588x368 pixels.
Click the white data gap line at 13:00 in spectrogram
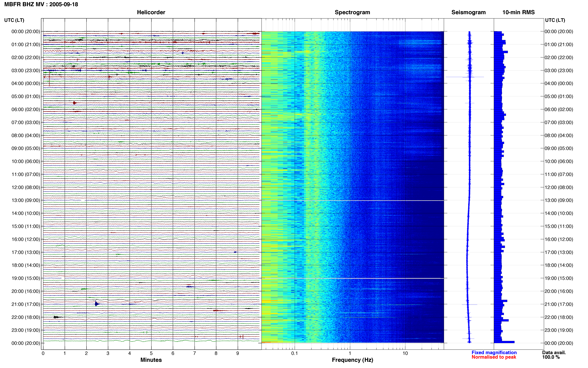[x=353, y=201]
